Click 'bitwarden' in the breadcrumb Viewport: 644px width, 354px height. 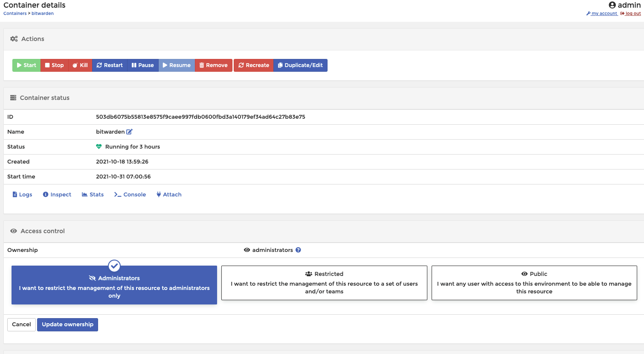[43, 14]
